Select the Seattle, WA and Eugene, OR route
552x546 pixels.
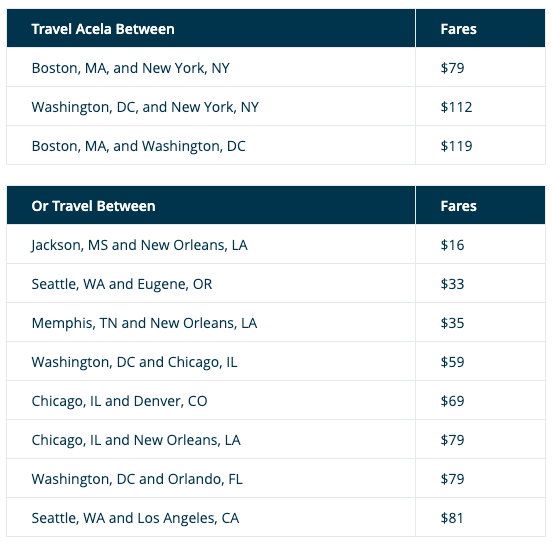(122, 284)
